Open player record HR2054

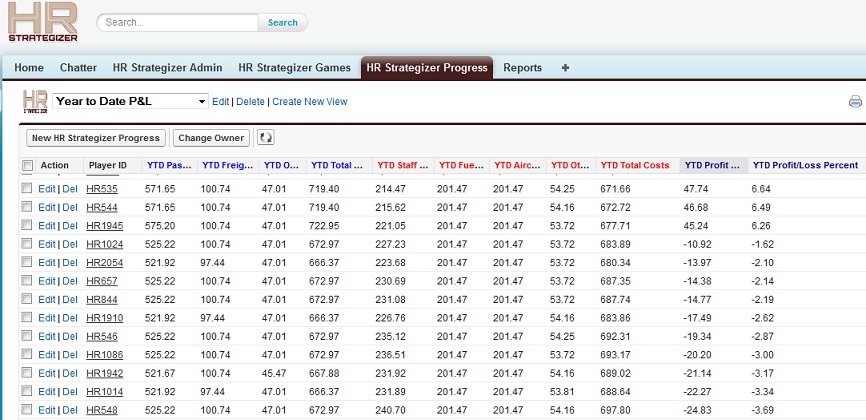coord(104,262)
